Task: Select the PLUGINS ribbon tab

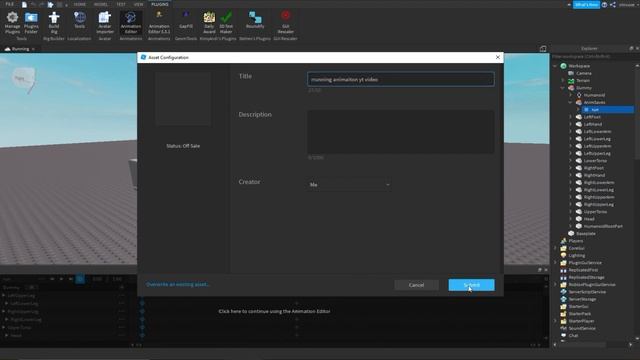Action: (160, 4)
